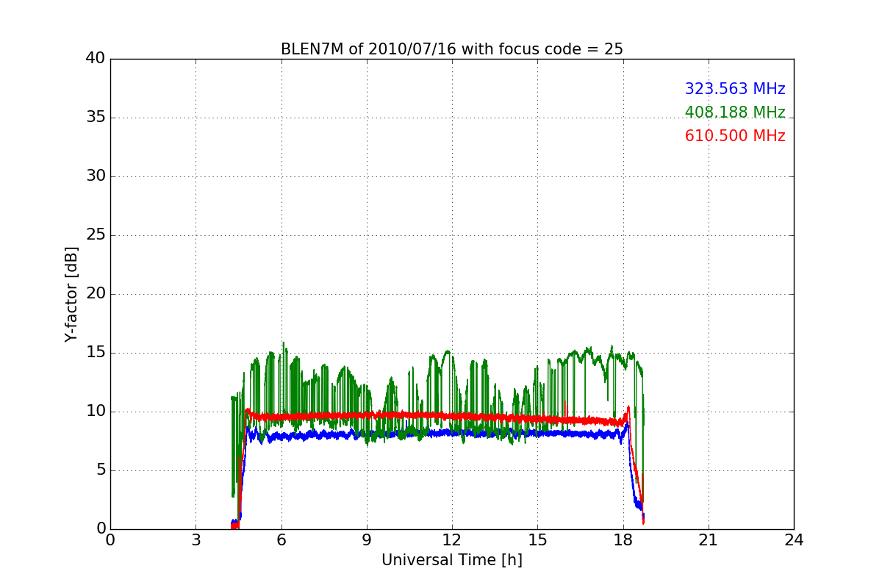The image size is (882, 588).
Task: Click the y-axis tick label '40'
Action: (x=96, y=59)
